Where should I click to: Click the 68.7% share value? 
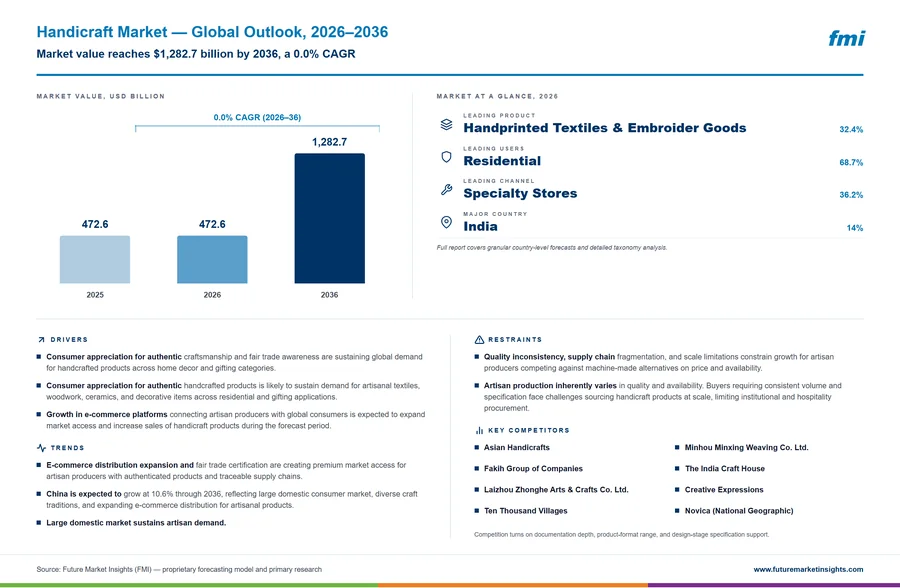click(851, 163)
